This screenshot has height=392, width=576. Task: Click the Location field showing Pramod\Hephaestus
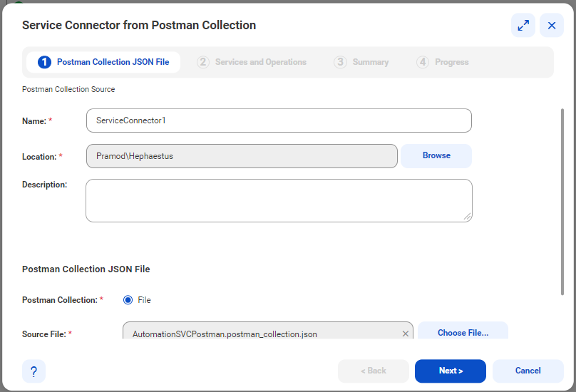242,156
